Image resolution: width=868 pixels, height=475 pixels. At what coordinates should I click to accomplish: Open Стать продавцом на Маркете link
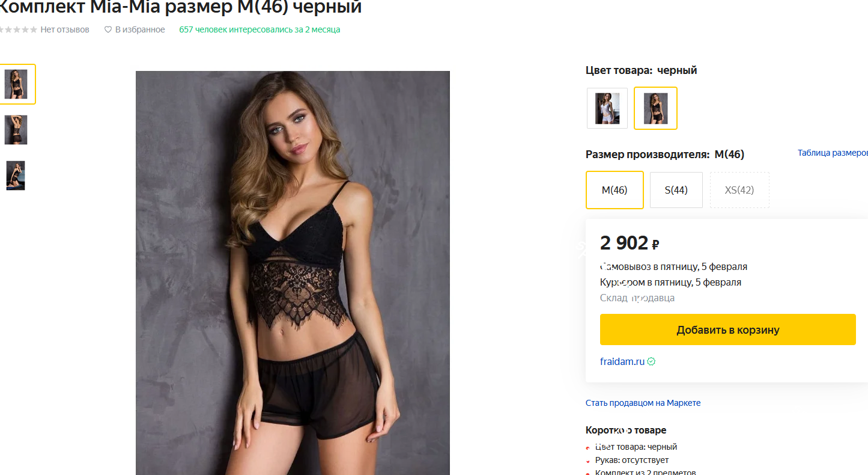(643, 402)
